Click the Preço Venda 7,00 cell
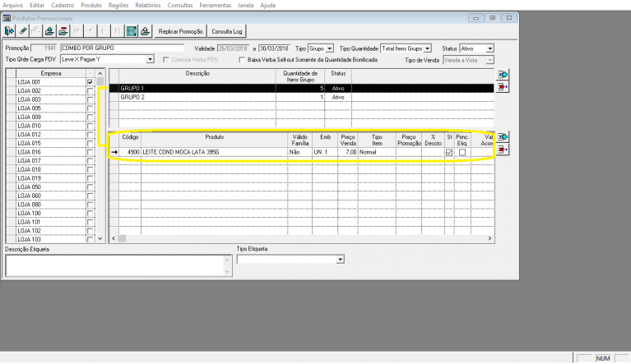The width and height of the screenshot is (631, 364). tap(348, 152)
